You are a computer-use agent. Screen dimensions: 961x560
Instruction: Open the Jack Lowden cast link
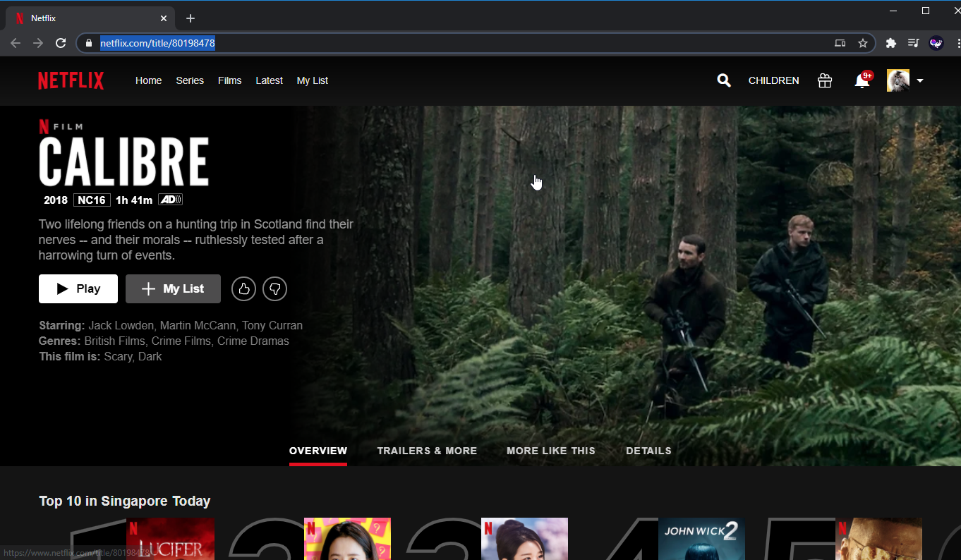pyautogui.click(x=121, y=325)
